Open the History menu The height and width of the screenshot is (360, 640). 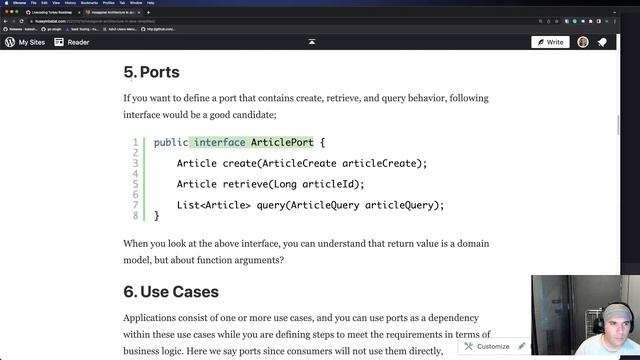[x=70, y=3]
